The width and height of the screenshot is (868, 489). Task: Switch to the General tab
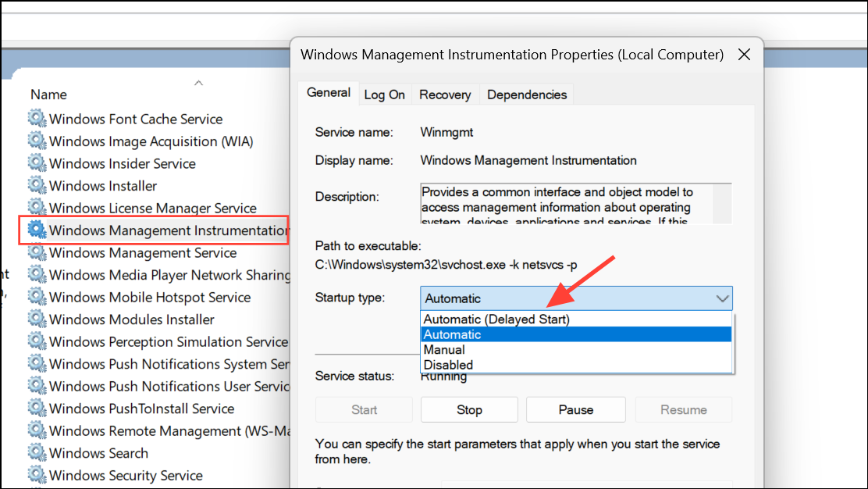tap(329, 92)
